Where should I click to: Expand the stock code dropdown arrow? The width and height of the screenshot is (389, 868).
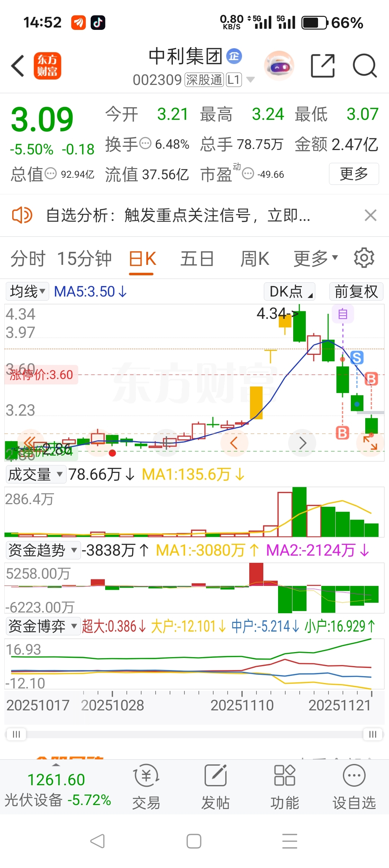coord(250,80)
